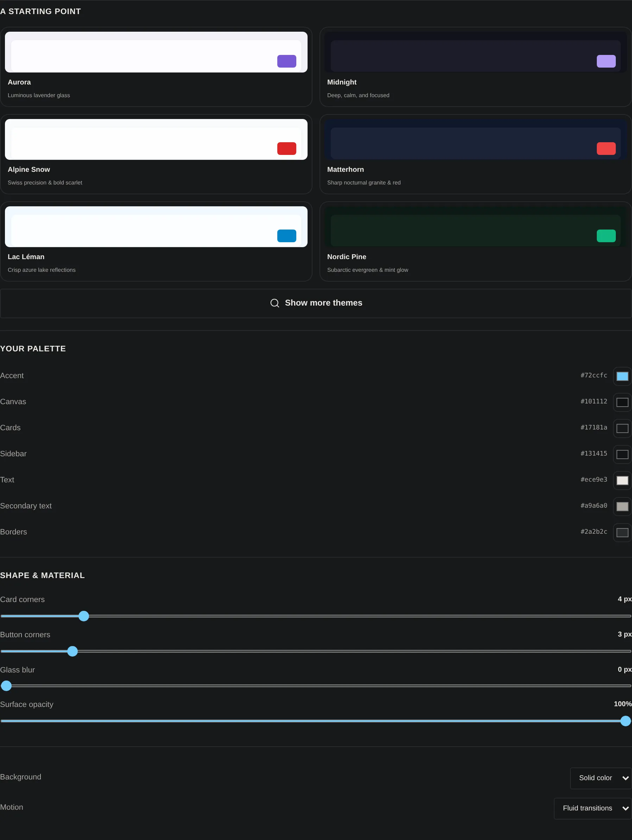Image resolution: width=632 pixels, height=840 pixels.
Task: Click the Sidebar hex value #131415
Action: point(594,453)
